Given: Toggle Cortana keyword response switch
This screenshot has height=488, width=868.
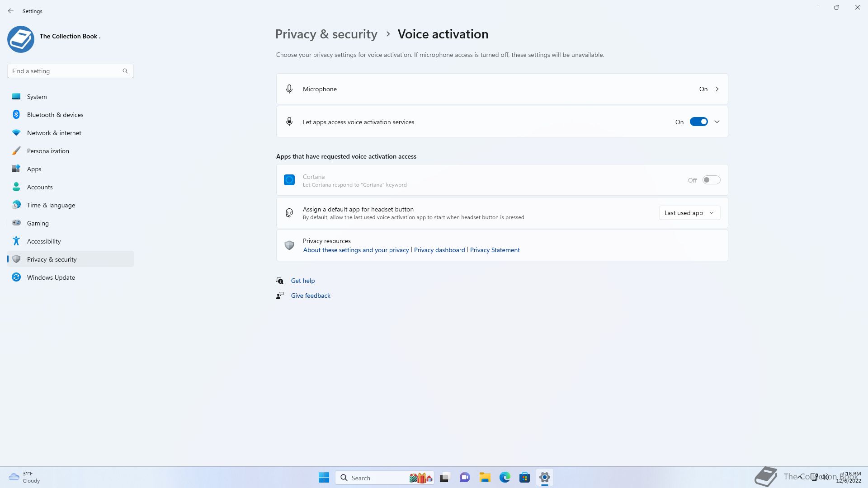Looking at the screenshot, I should 711,180.
